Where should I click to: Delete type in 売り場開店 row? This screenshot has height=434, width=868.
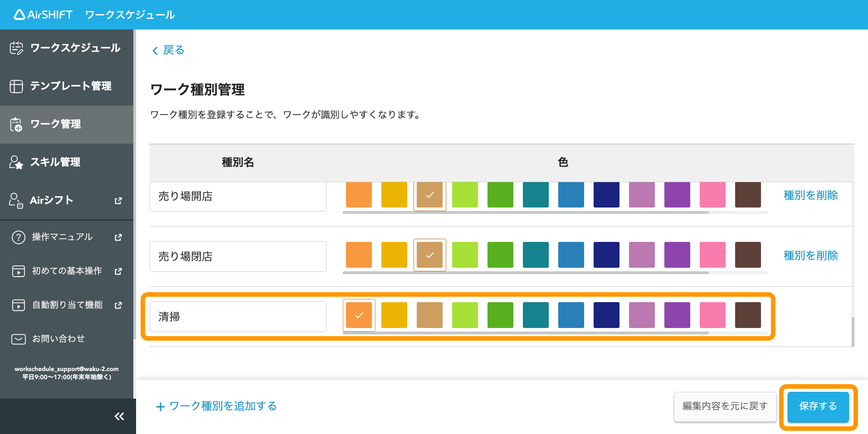click(811, 195)
